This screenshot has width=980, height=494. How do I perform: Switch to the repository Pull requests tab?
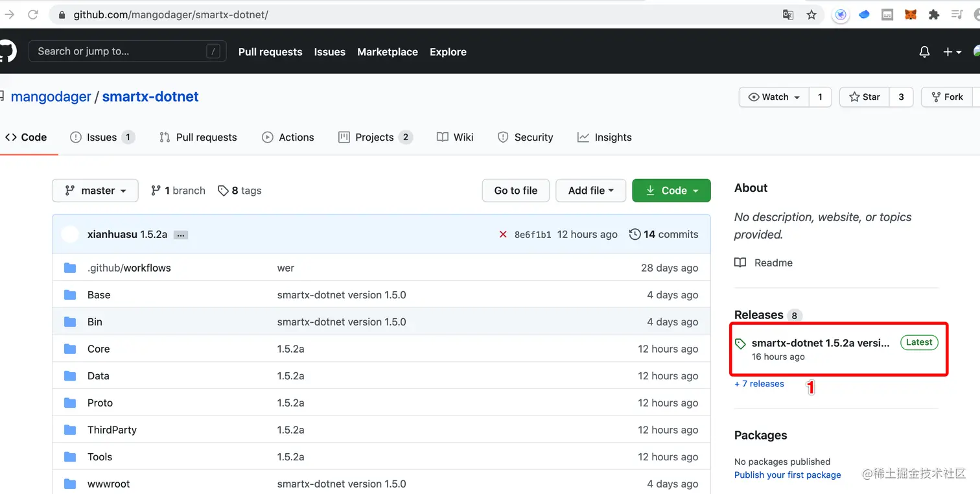(198, 137)
